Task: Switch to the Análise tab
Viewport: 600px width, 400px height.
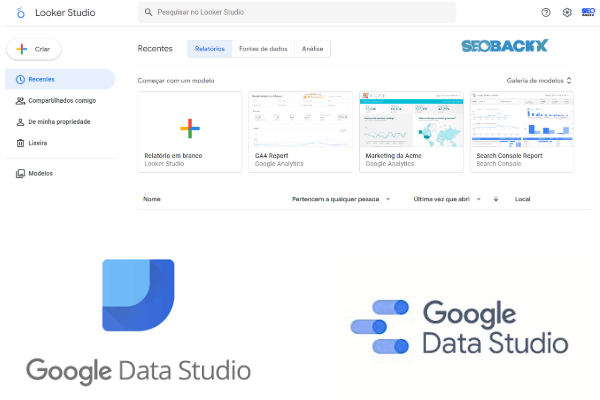Action: point(313,49)
